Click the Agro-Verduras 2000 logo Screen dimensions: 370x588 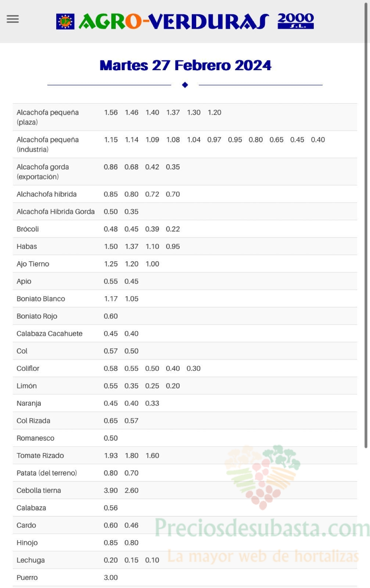[x=185, y=21]
